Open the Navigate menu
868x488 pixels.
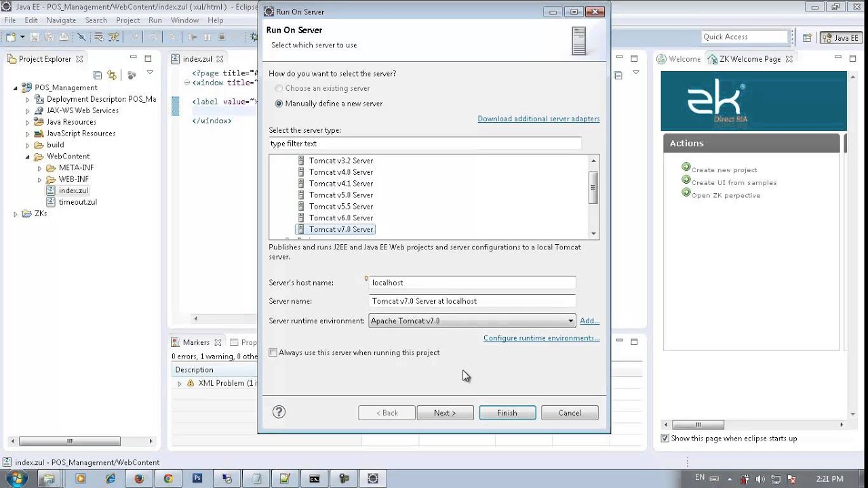pos(61,20)
